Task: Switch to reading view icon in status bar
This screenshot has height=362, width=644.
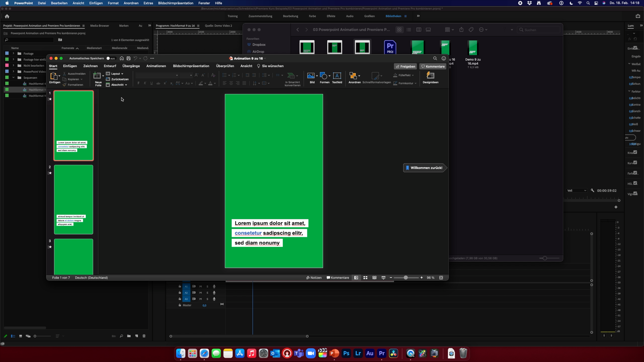Action: click(374, 278)
